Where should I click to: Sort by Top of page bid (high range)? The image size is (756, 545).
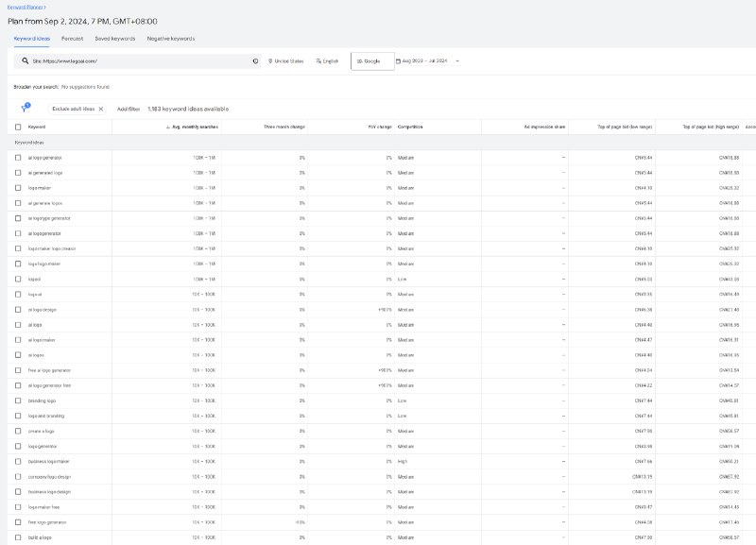click(x=711, y=127)
